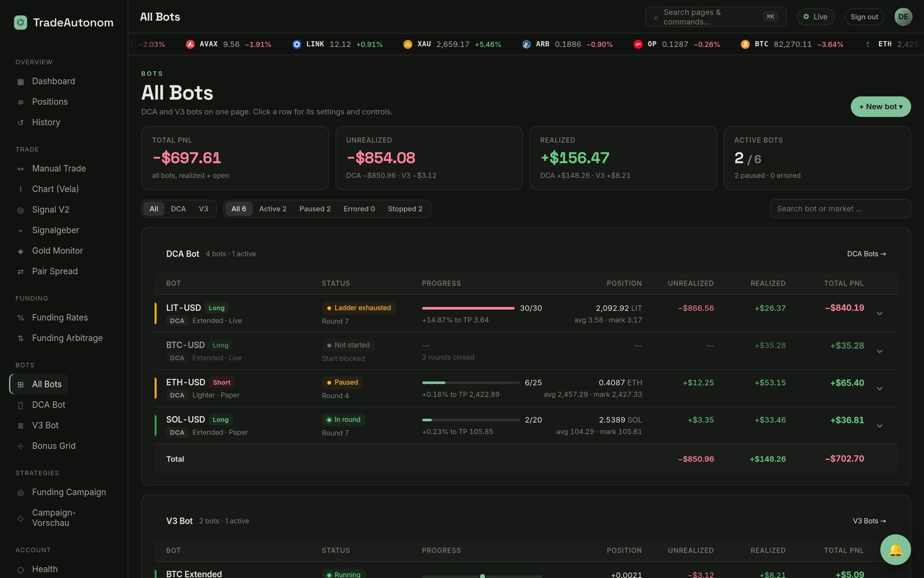The image size is (924, 578).
Task: Open notifications with the bell icon
Action: point(895,550)
